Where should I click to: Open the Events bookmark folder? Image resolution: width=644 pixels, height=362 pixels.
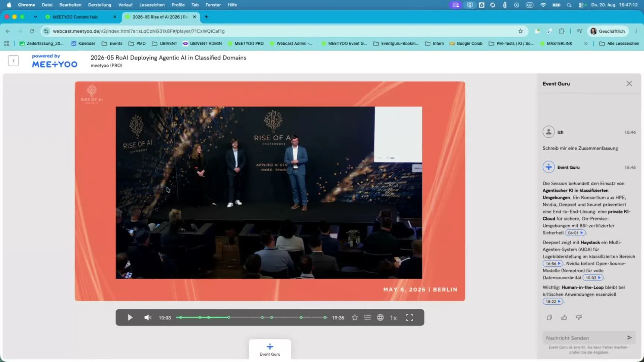point(112,44)
